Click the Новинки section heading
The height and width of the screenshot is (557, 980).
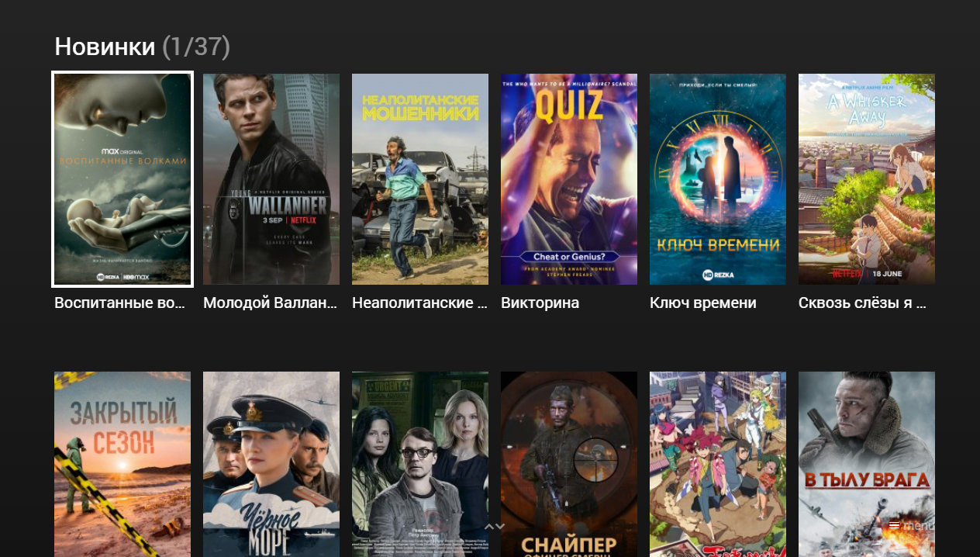click(105, 47)
